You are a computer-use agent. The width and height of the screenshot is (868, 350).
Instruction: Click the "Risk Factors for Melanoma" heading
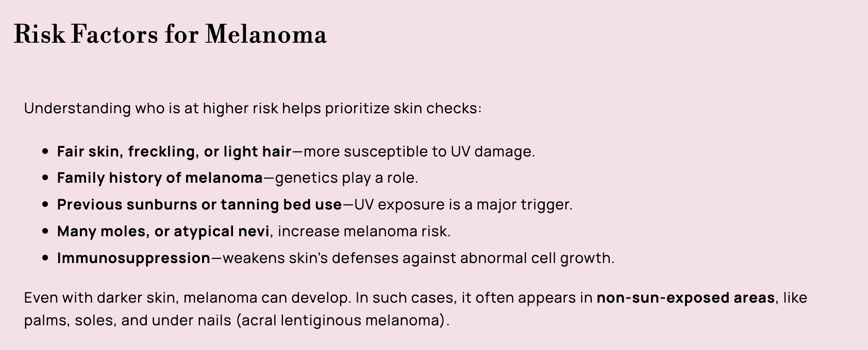pos(170,34)
